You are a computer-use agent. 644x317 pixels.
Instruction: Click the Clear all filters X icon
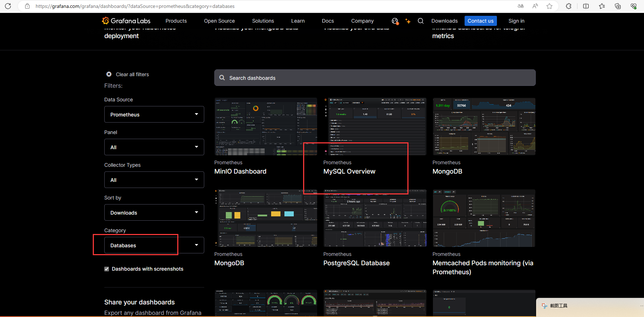tap(109, 74)
